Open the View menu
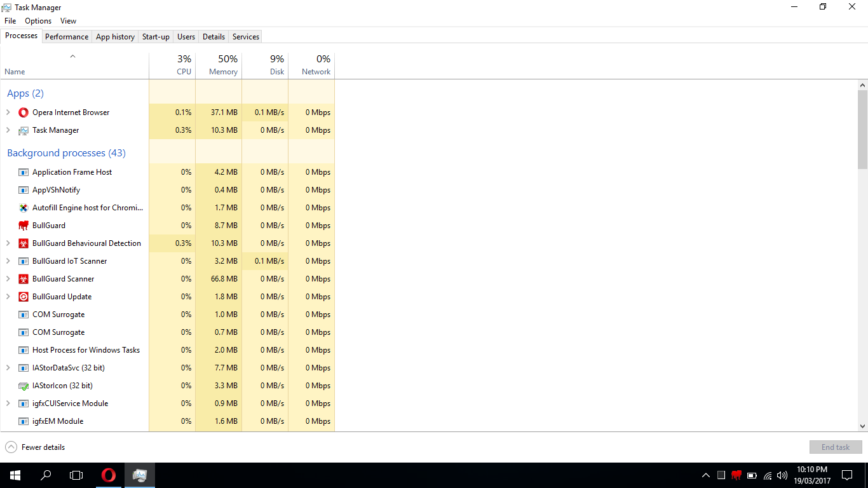Image resolution: width=868 pixels, height=488 pixels. (68, 21)
